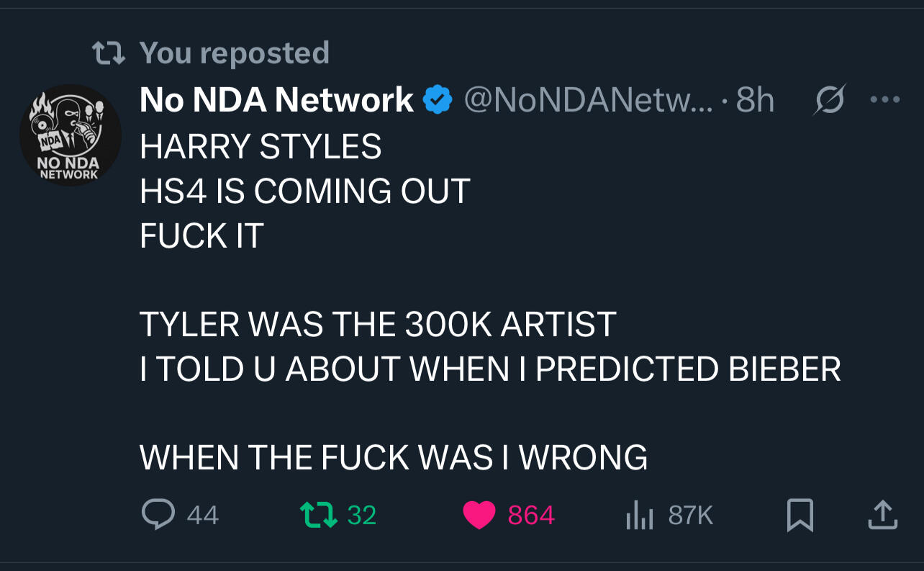Click the 87K views count

690,515
